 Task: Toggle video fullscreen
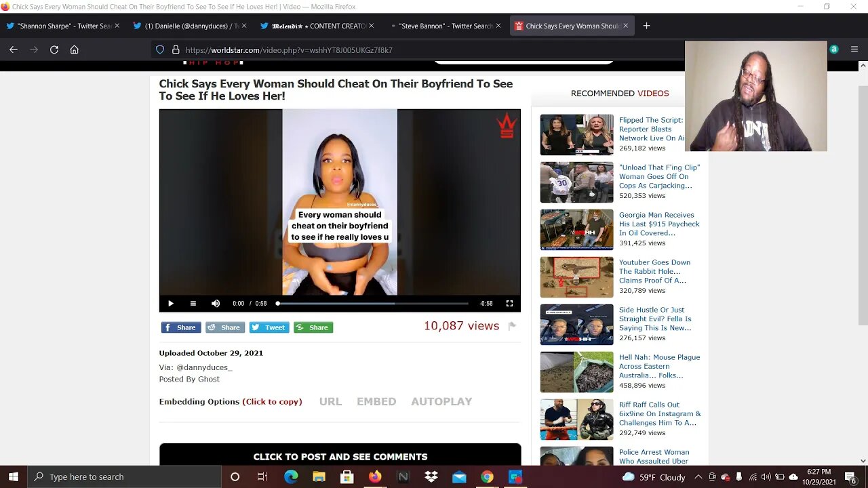click(x=509, y=304)
